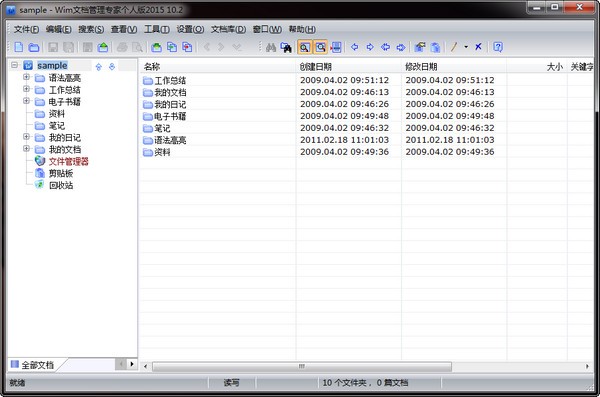Switch to the 全部文档 tab
600x397 pixels.
33,365
